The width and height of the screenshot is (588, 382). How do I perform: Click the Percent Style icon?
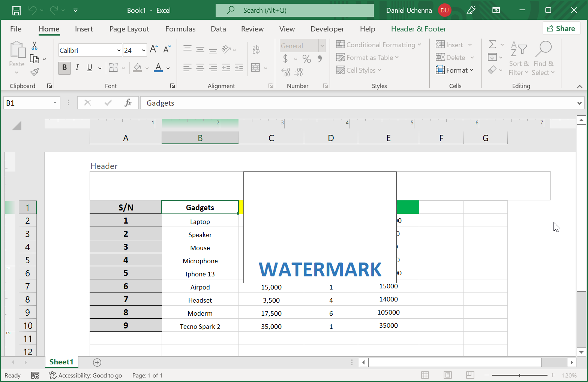pyautogui.click(x=307, y=59)
